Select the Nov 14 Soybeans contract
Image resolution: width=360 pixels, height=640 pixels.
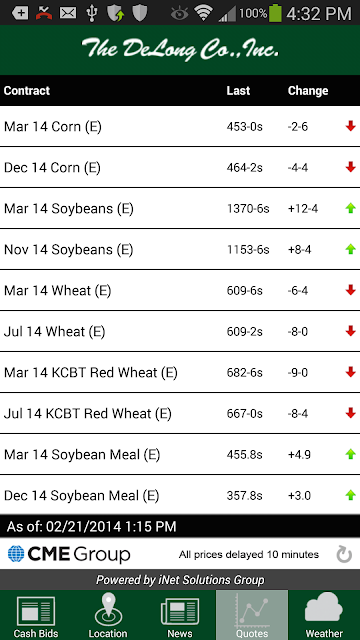(180, 249)
